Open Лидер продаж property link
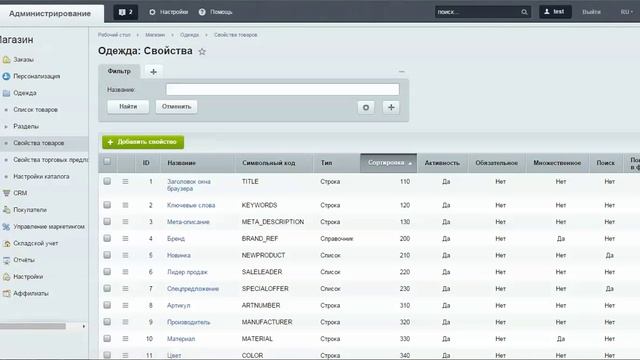 [x=187, y=272]
